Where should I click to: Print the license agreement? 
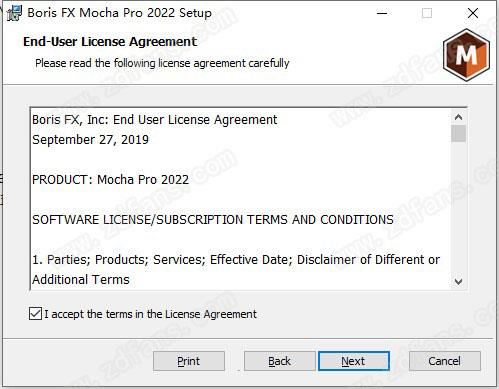(x=189, y=361)
